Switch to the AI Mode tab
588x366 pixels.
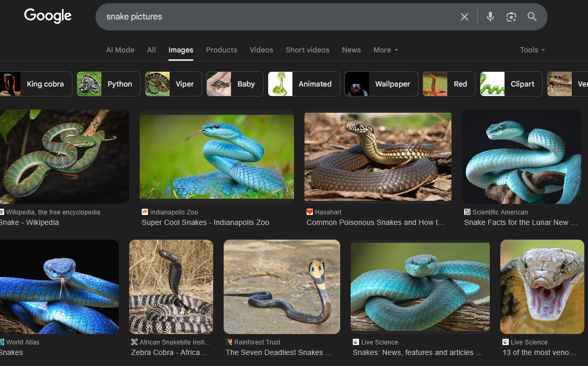point(120,50)
